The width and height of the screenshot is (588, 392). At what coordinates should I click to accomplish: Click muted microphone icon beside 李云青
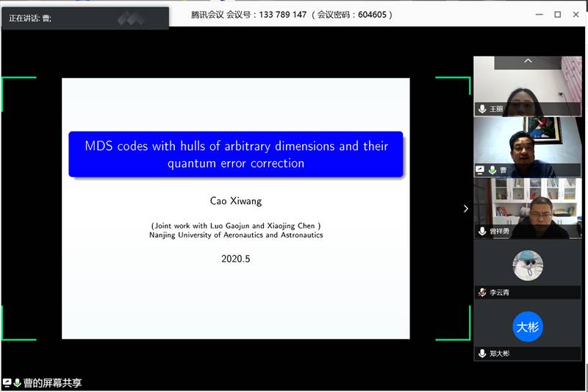coord(482,292)
